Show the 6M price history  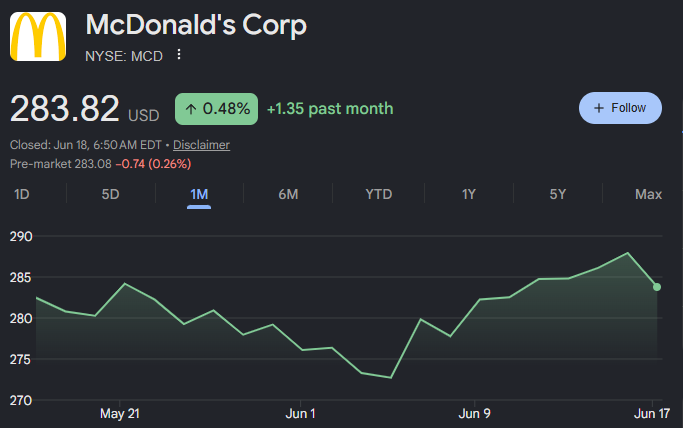pyautogui.click(x=288, y=194)
